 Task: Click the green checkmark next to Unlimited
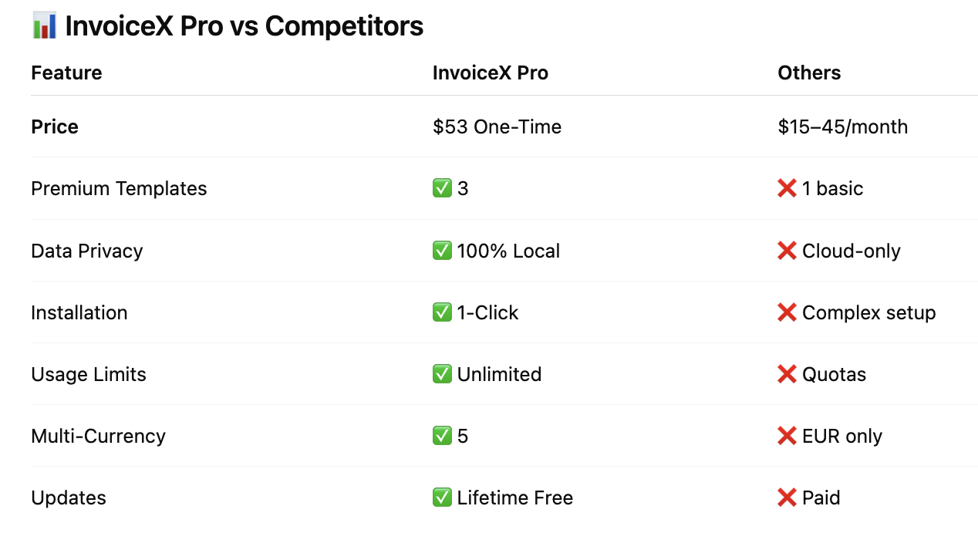click(x=442, y=374)
